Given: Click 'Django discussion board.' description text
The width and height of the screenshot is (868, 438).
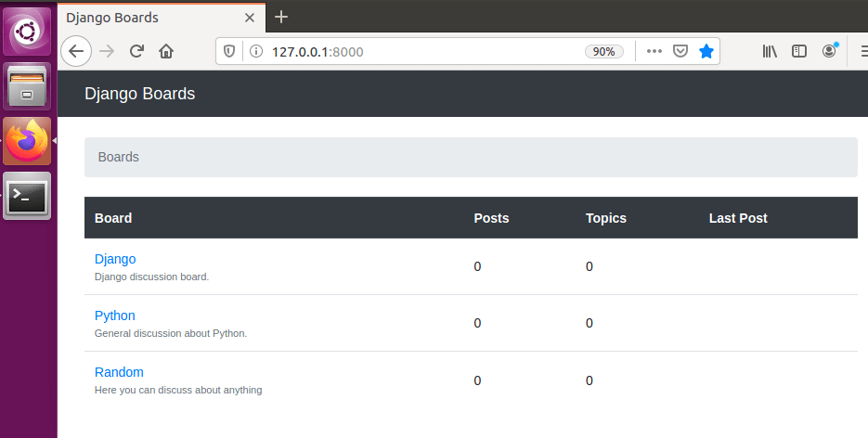Looking at the screenshot, I should click(151, 277).
